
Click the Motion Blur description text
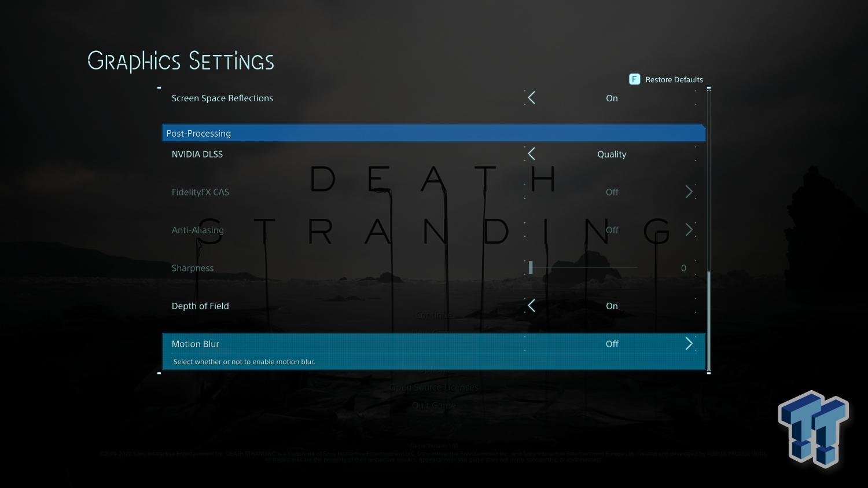pyautogui.click(x=244, y=362)
